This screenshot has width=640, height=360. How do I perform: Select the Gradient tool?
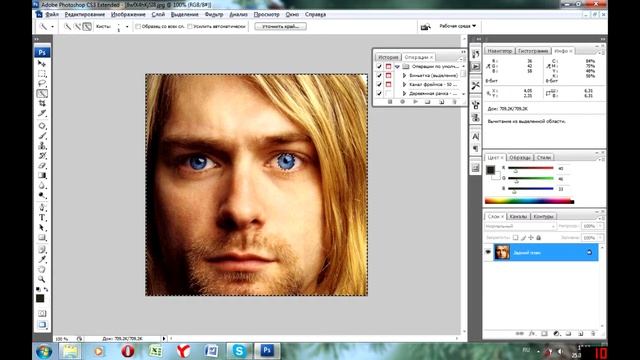click(42, 176)
